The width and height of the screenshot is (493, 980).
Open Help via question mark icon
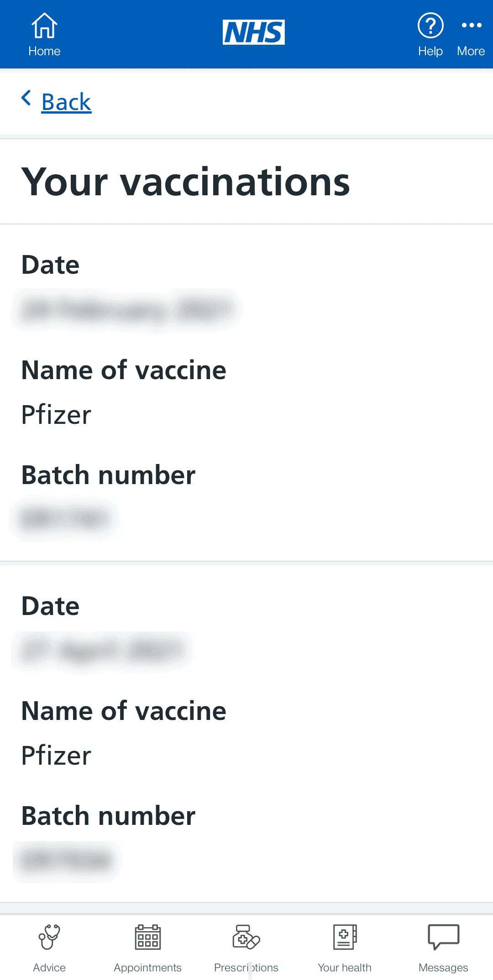430,26
